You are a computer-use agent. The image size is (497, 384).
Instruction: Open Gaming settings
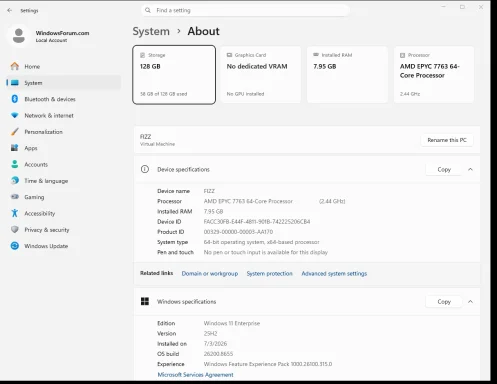pos(63,197)
